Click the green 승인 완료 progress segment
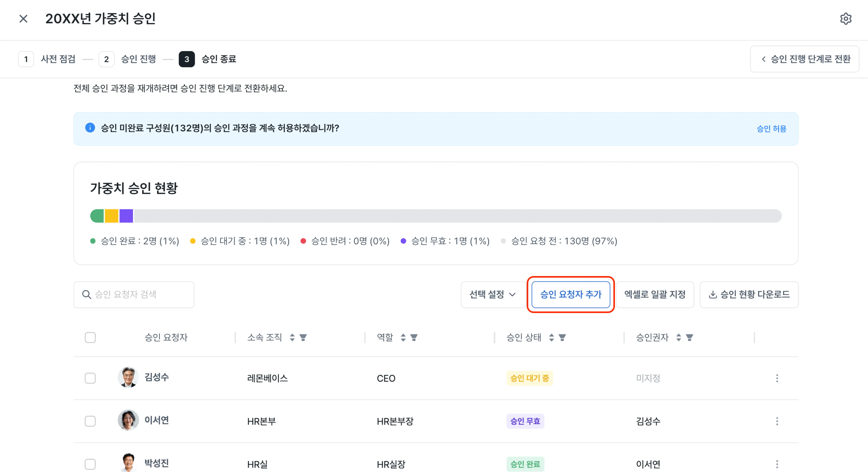Viewport: 868px width, 472px height. (97, 216)
